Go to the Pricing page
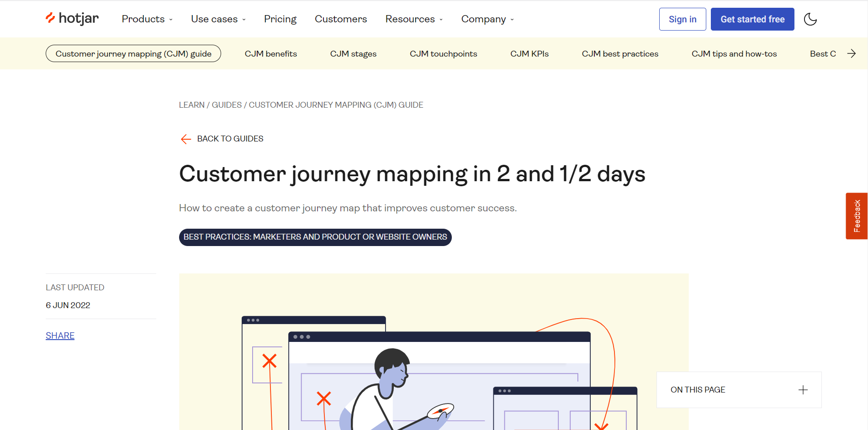 (x=280, y=19)
